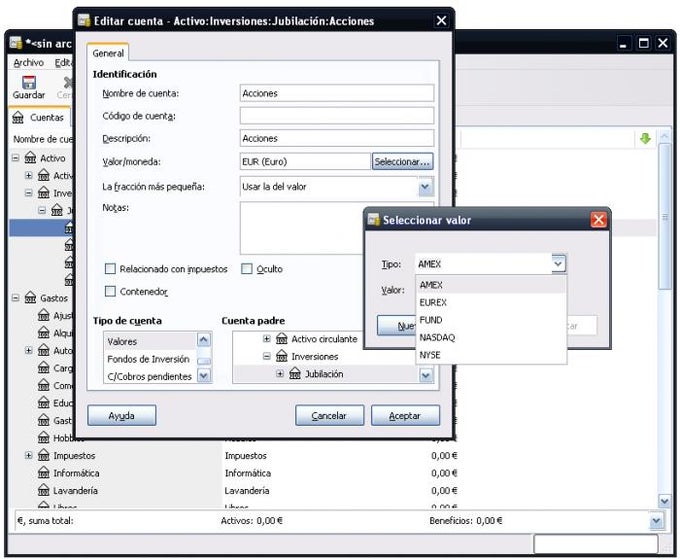Select EUREX from the Tipo list
Screen dimensions: 680x559
point(491,303)
